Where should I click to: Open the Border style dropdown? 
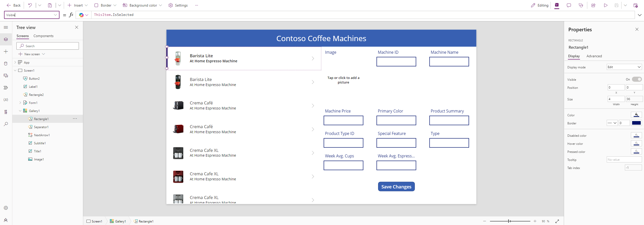612,123
